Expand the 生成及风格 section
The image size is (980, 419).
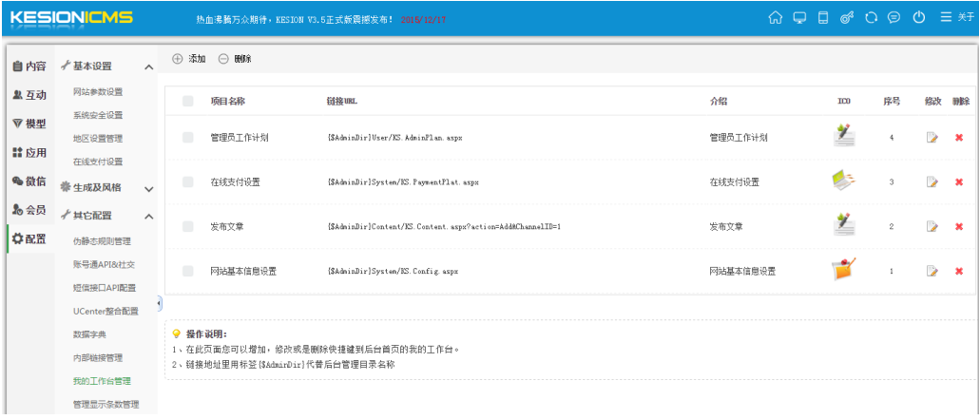coord(148,188)
